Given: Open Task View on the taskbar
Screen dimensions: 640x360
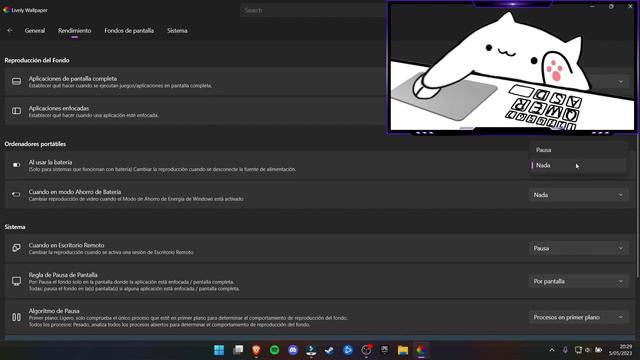Looking at the screenshot, I should click(238, 350).
